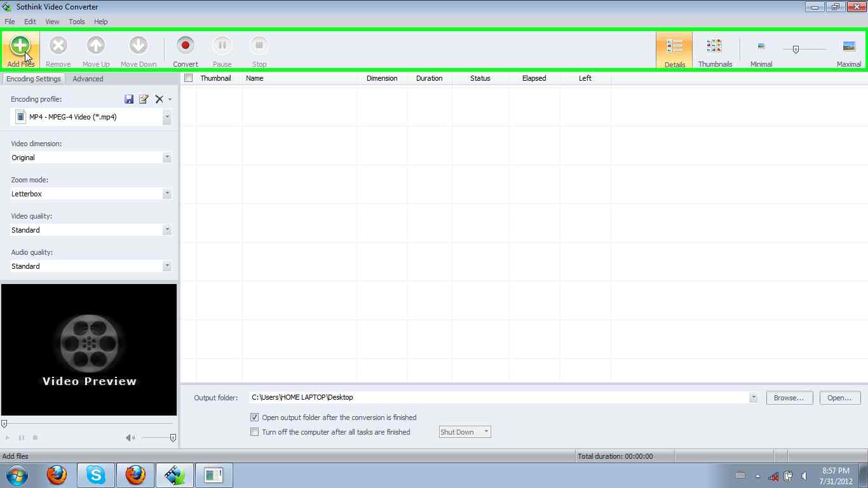868x488 pixels.
Task: Click the Elapsed column header
Action: point(534,78)
